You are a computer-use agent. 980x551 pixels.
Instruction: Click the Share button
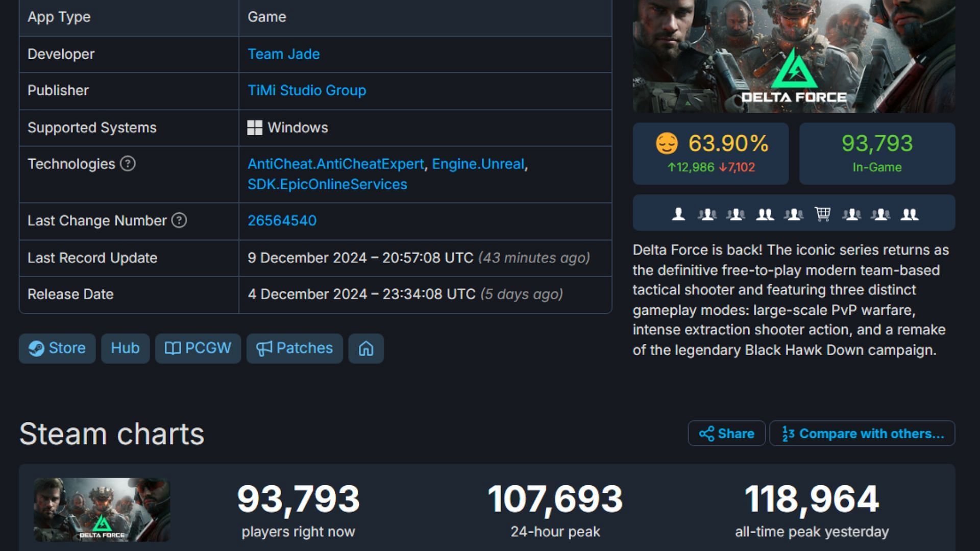726,434
